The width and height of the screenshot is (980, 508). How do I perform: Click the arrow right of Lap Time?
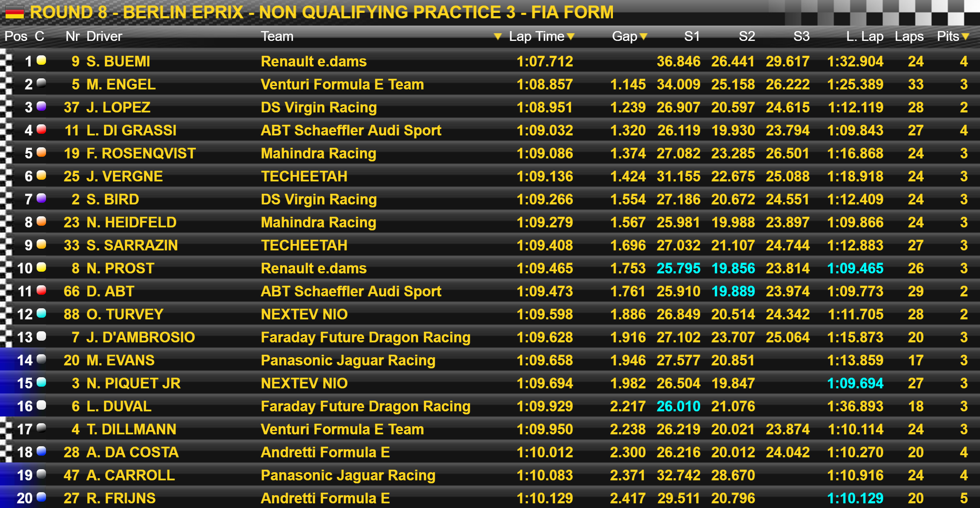pyautogui.click(x=571, y=37)
